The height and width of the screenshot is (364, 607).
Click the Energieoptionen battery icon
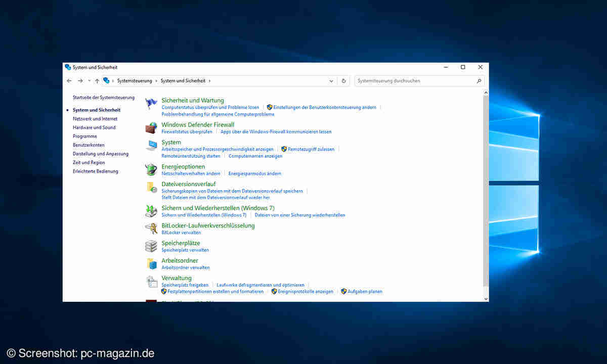(x=151, y=170)
